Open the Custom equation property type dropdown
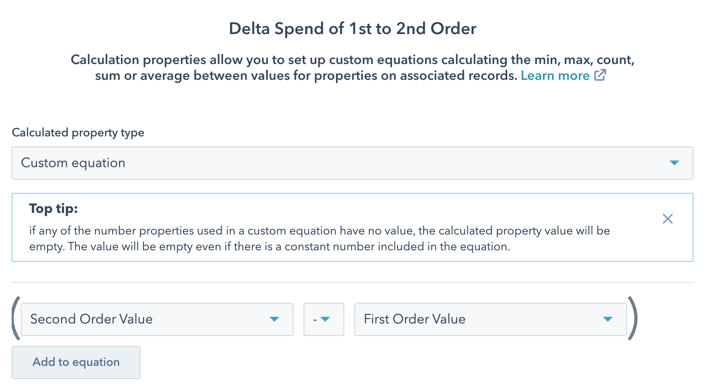Viewport: 711px width, 390px height. (x=352, y=163)
